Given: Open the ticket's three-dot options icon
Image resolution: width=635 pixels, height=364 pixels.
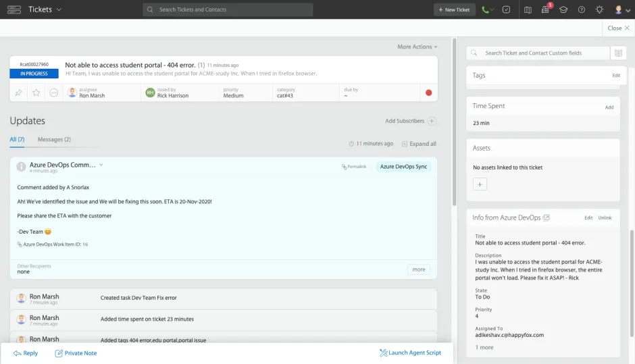Looking at the screenshot, I should (54, 93).
